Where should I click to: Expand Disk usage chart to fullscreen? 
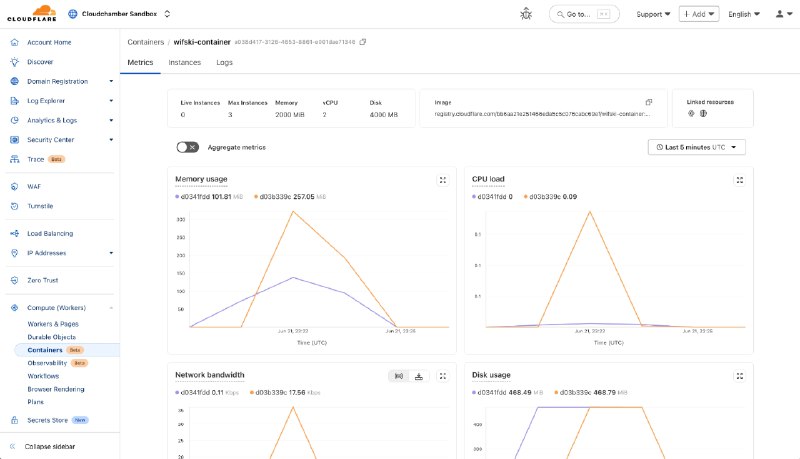(x=739, y=376)
